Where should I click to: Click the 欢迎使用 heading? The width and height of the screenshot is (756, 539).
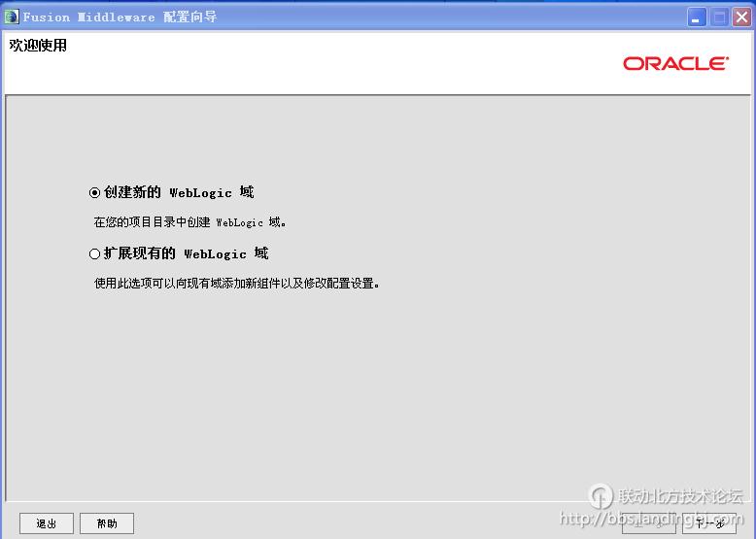38,46
